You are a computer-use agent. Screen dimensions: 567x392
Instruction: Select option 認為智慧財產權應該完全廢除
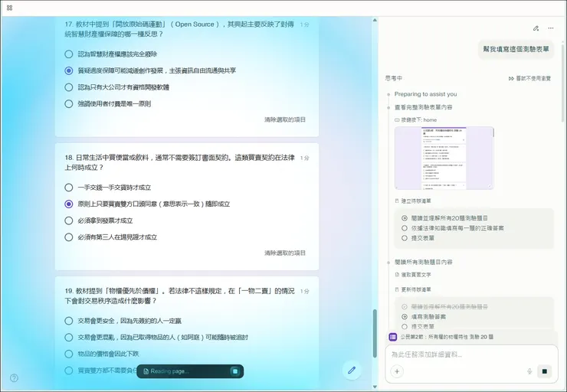coord(69,54)
